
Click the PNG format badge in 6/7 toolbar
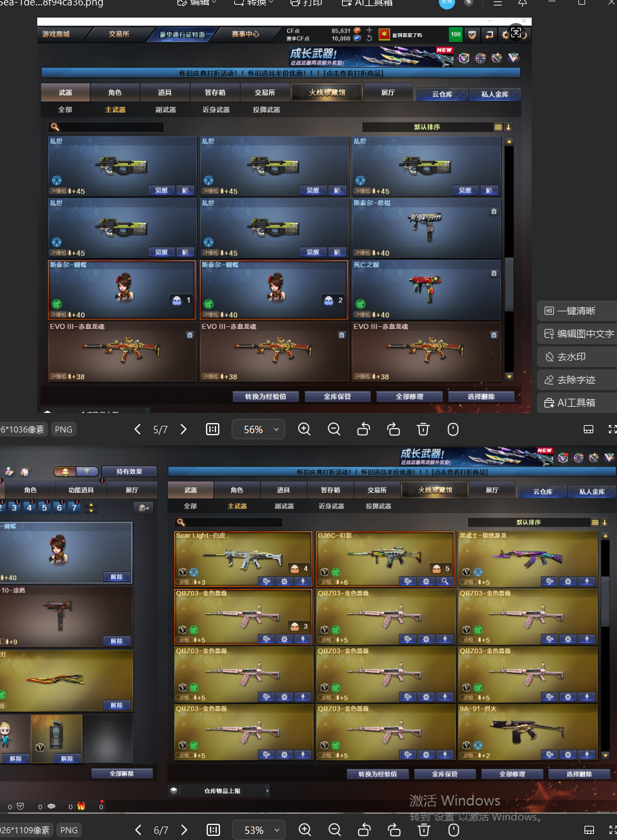68,830
